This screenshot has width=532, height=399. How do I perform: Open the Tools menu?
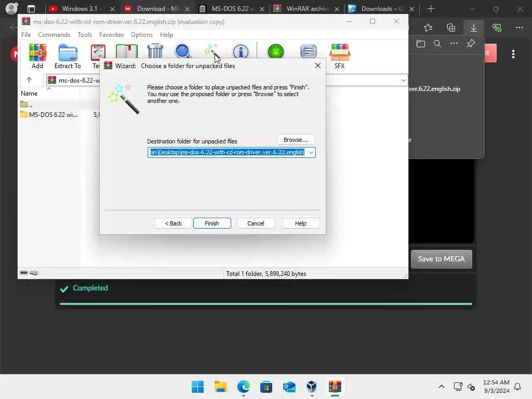coord(85,35)
